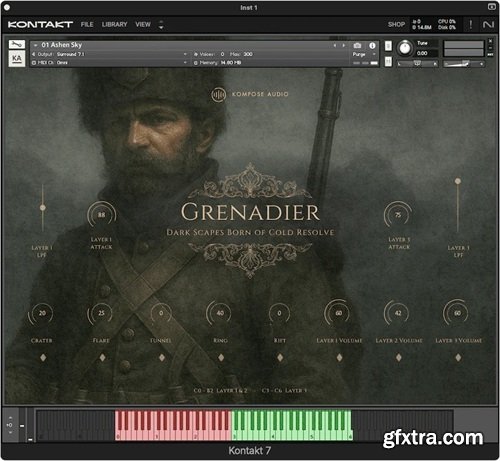The height and width of the screenshot is (461, 500).
Task: Open the MIDI Ch Omni dropdown
Action: point(110,63)
